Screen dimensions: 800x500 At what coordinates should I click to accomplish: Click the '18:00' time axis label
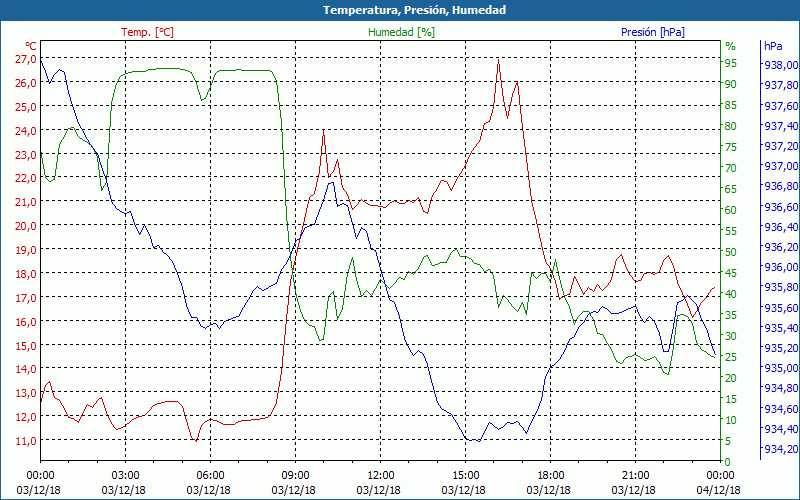point(551,475)
